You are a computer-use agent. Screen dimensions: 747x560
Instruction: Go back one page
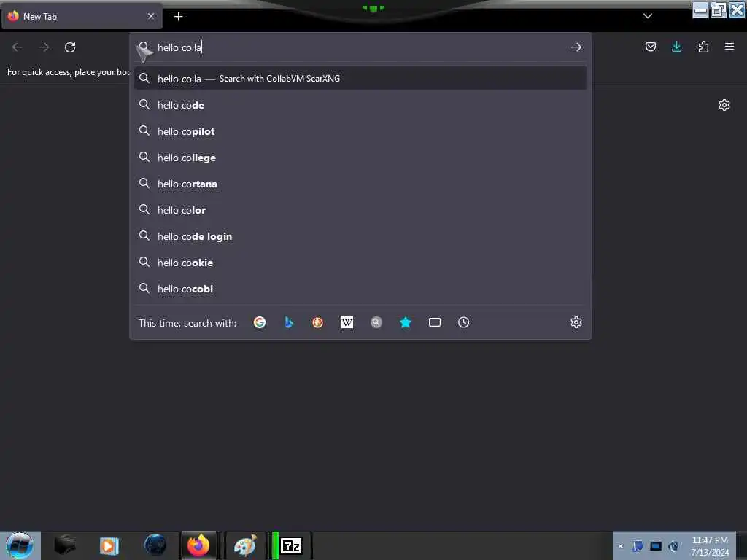(18, 47)
